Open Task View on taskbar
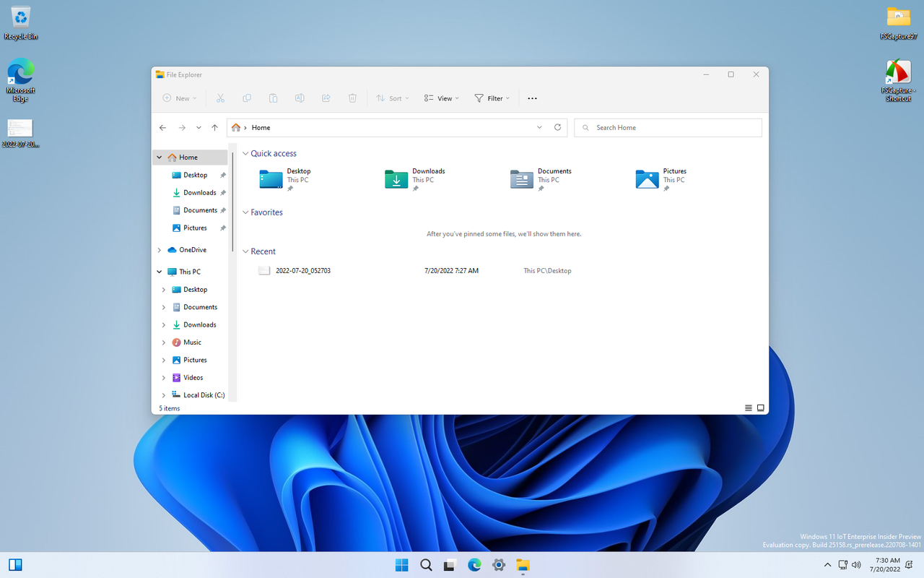Screen dimensions: 924x578 point(450,565)
